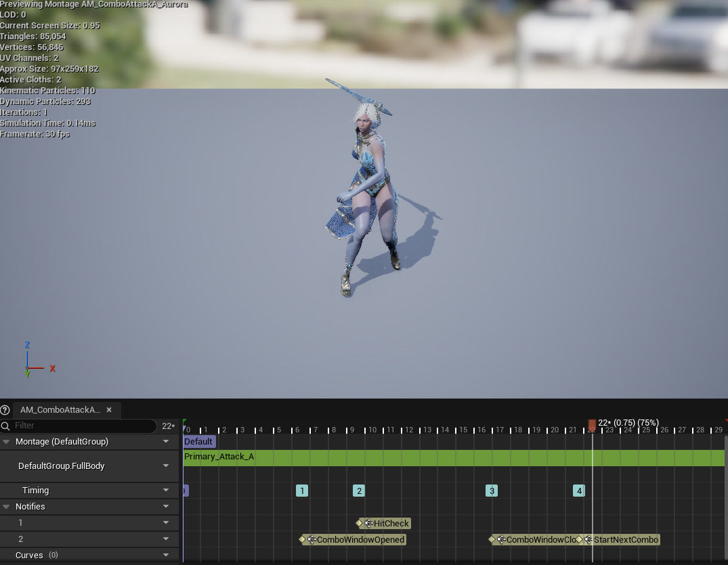
Task: Close the AM_ComboAttackA tab
Action: pos(109,410)
